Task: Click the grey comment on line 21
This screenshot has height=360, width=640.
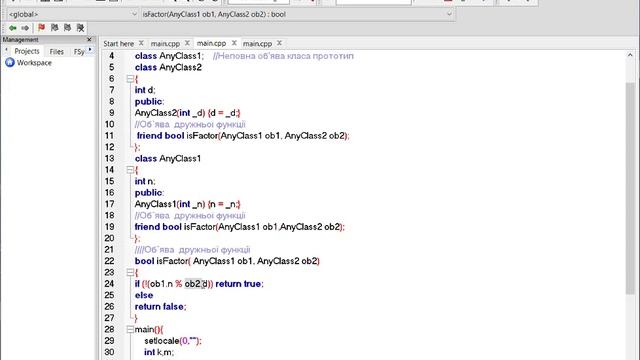Action: pos(193,250)
